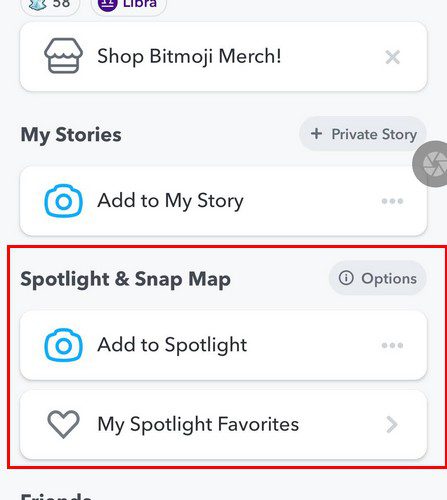This screenshot has height=500, width=447.
Task: Open the Shop Bitmoji Merch! card
Action: click(x=223, y=56)
